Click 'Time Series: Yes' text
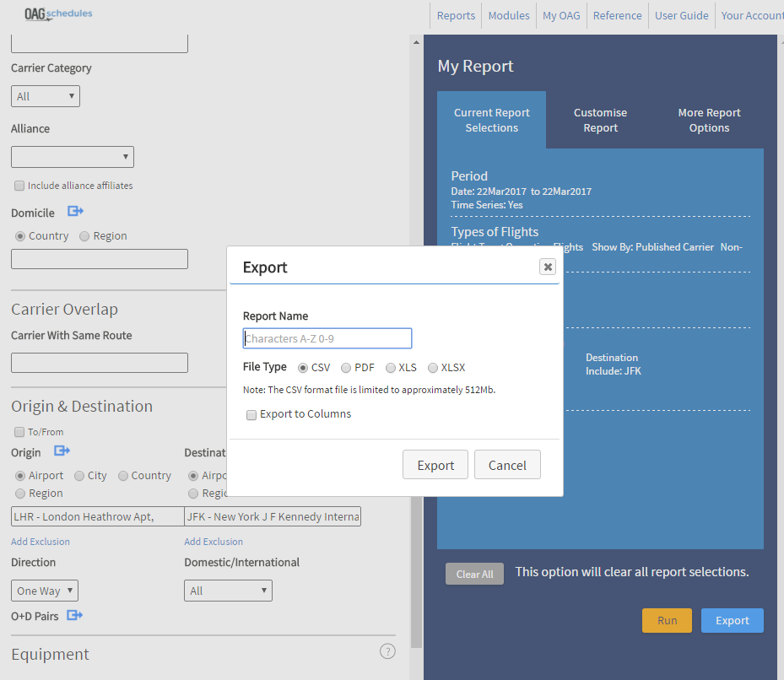 (486, 205)
